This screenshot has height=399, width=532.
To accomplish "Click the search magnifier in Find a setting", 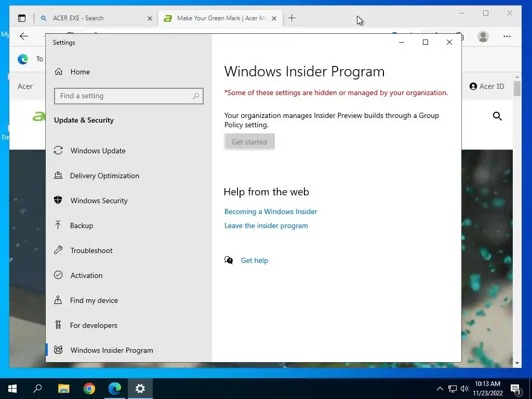I will point(196,96).
